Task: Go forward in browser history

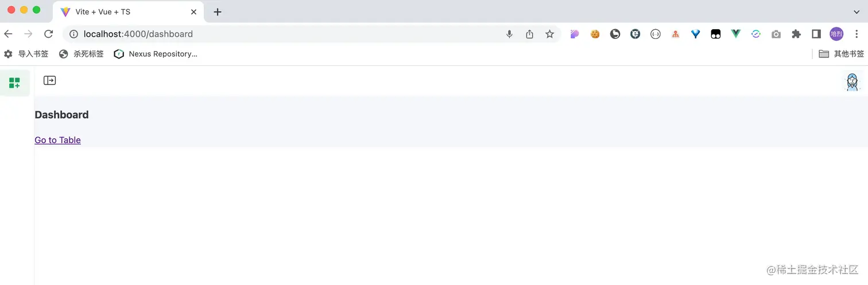Action: [28, 34]
